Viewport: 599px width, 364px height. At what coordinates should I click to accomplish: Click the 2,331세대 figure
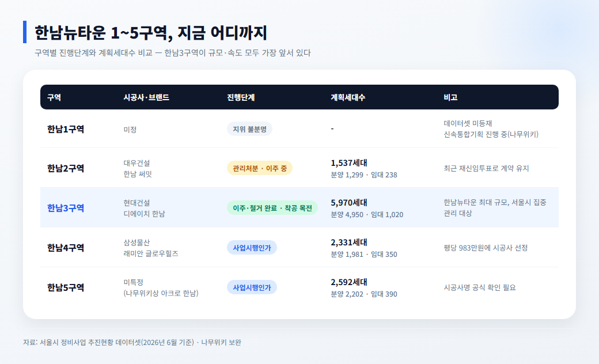click(x=349, y=242)
